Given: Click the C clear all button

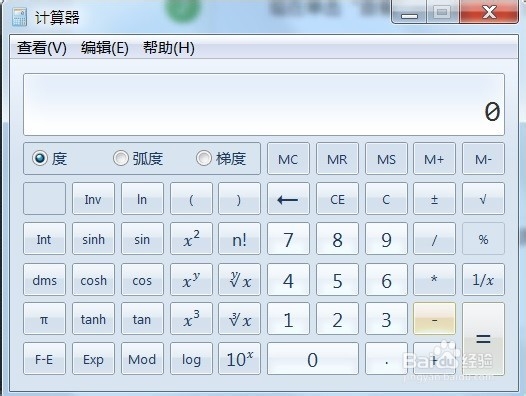Looking at the screenshot, I should pos(386,199).
